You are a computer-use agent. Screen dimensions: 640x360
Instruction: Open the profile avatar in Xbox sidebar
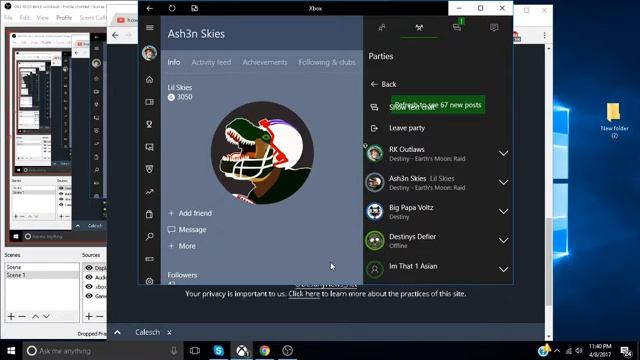[x=149, y=53]
